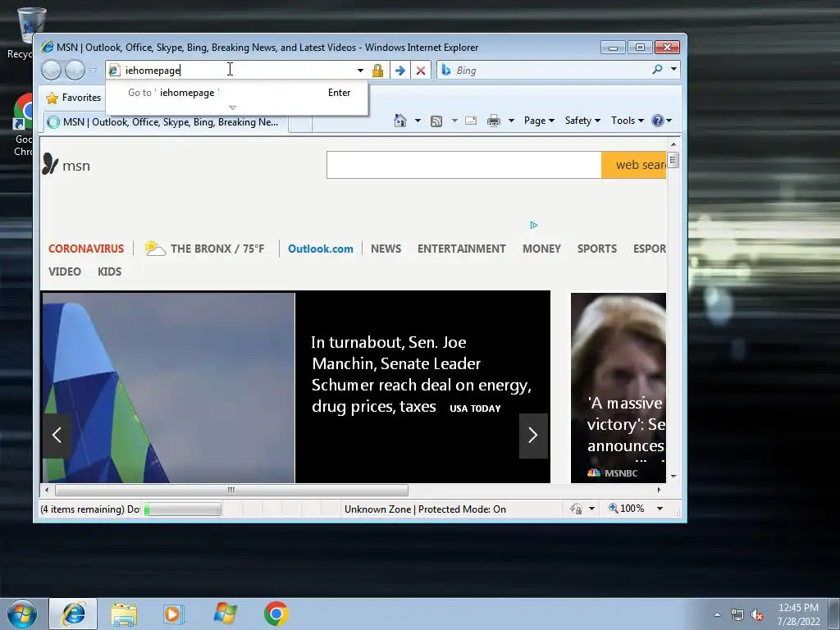Click the Stop loading X button
The height and width of the screenshot is (630, 840).
click(x=421, y=71)
